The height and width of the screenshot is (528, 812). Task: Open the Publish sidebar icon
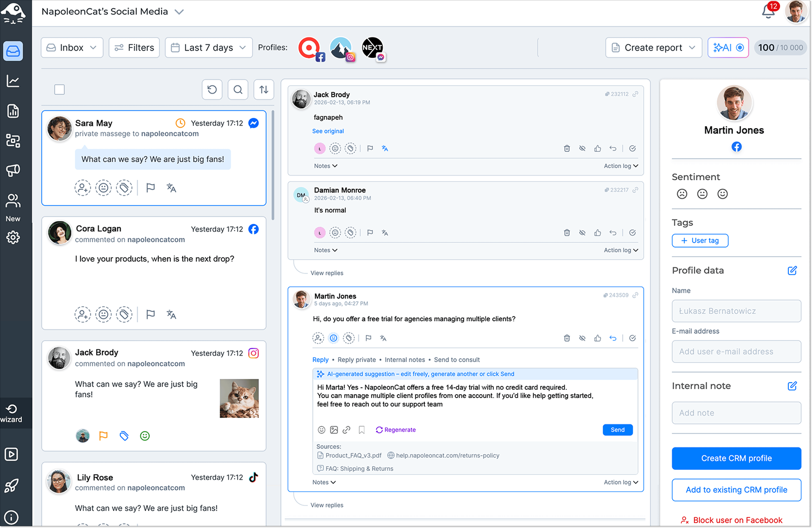13,141
